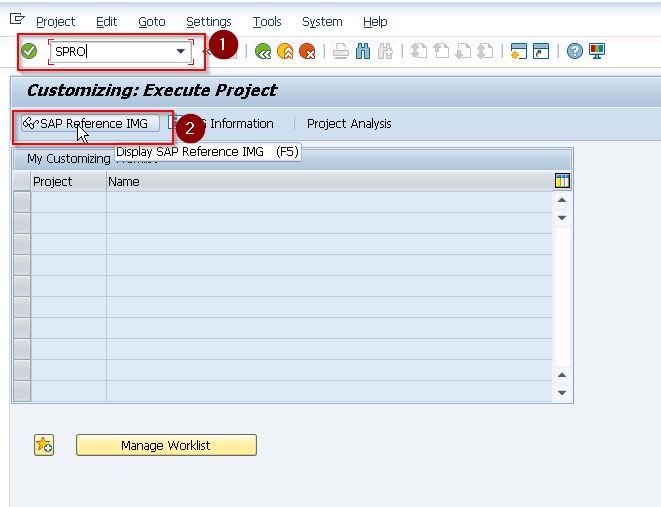Viewport: 661px width, 507px height.
Task: Open the command field history dropdown
Action: (180, 51)
